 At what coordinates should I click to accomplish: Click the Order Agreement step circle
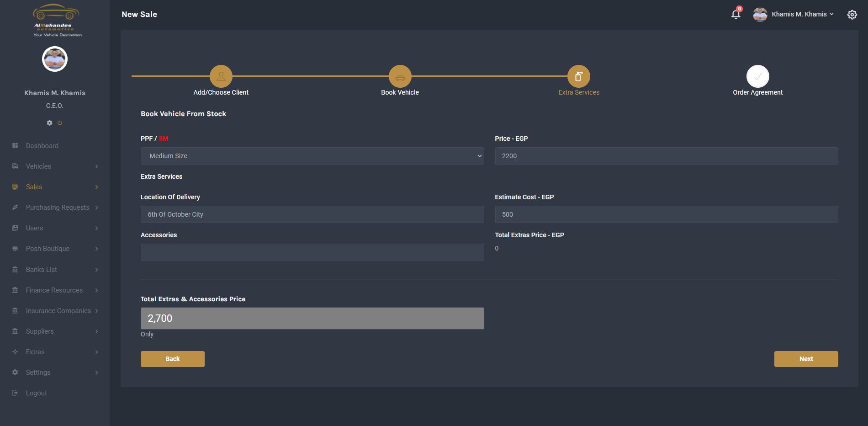tap(758, 76)
